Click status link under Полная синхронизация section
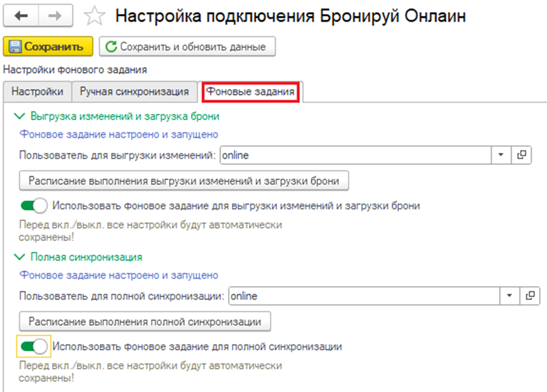The image size is (547, 392). 119,275
